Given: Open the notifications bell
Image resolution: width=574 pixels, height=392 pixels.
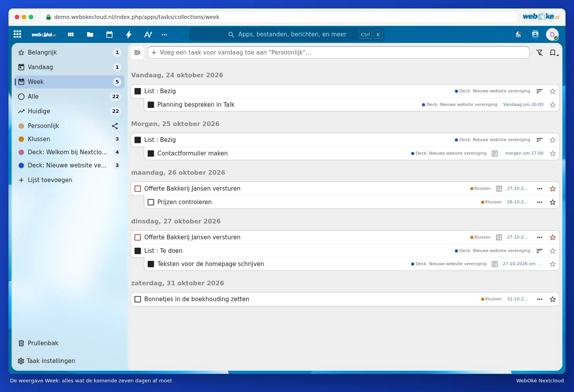Looking at the screenshot, I should (x=518, y=34).
